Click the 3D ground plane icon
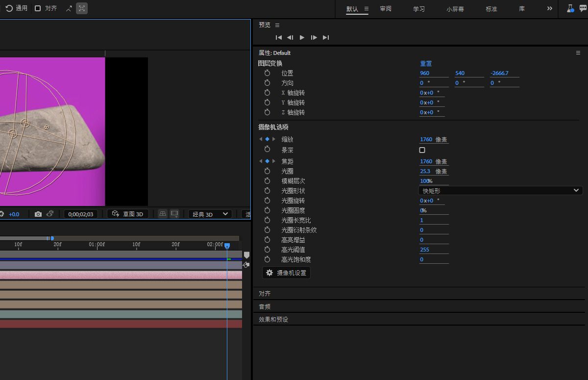The height and width of the screenshot is (380, 588). coord(163,214)
